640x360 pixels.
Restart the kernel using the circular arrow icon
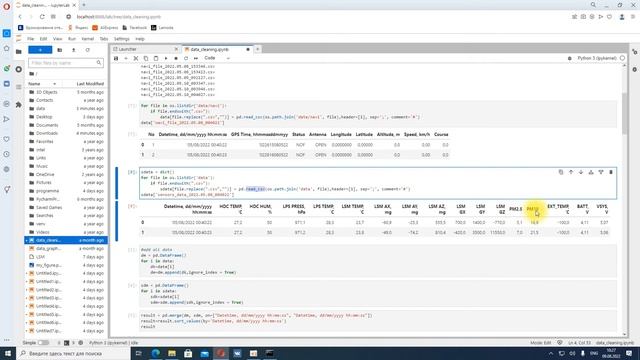(186, 58)
